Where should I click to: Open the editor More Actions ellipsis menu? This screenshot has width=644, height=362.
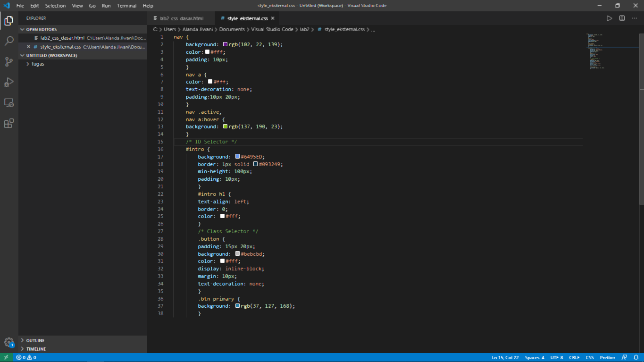[634, 18]
